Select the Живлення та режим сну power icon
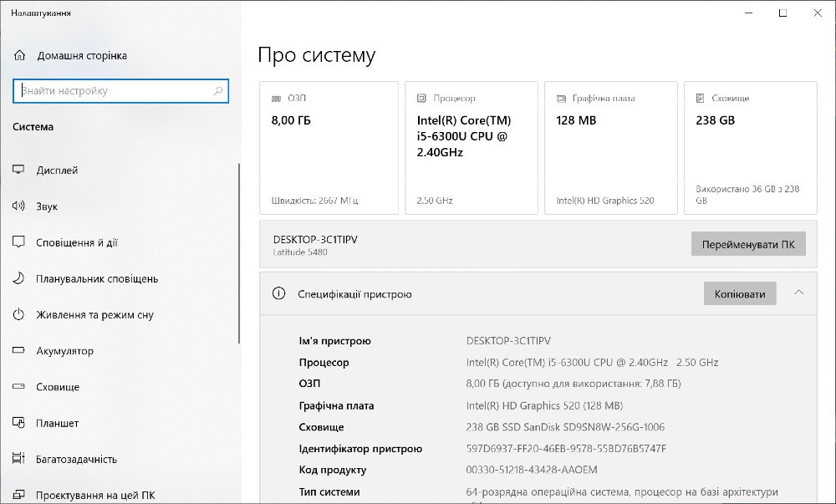 point(18,315)
